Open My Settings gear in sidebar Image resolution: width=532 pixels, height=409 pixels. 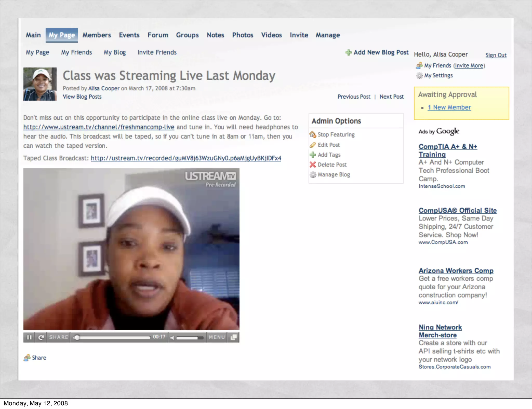point(419,76)
